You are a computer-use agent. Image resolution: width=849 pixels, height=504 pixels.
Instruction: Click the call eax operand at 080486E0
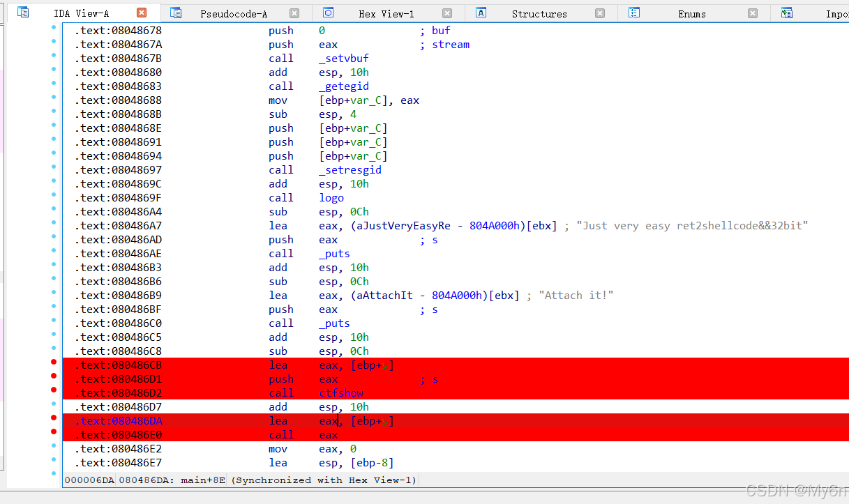point(329,435)
